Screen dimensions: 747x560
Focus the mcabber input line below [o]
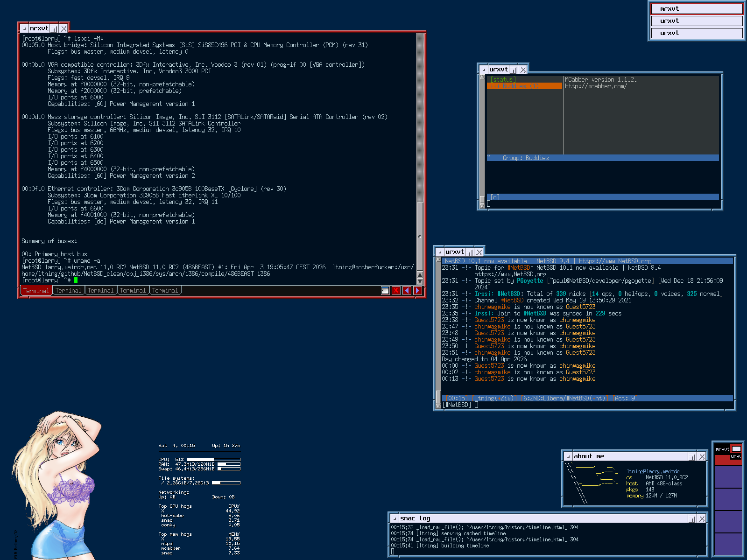[x=603, y=204]
